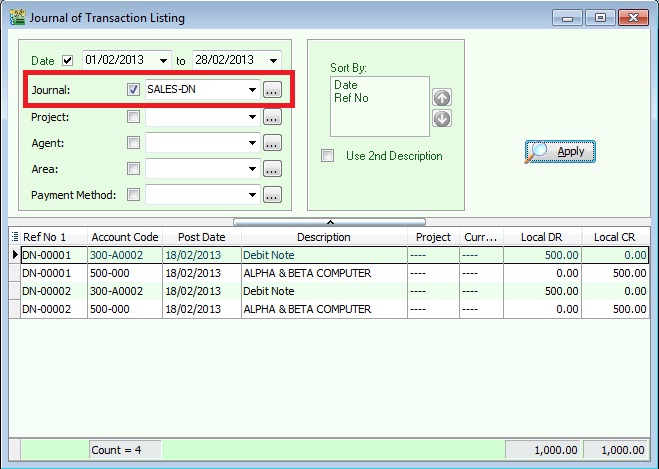Open the Agent lookup ellipsis button
Screen dimensions: 659x469
pyautogui.click(x=272, y=143)
